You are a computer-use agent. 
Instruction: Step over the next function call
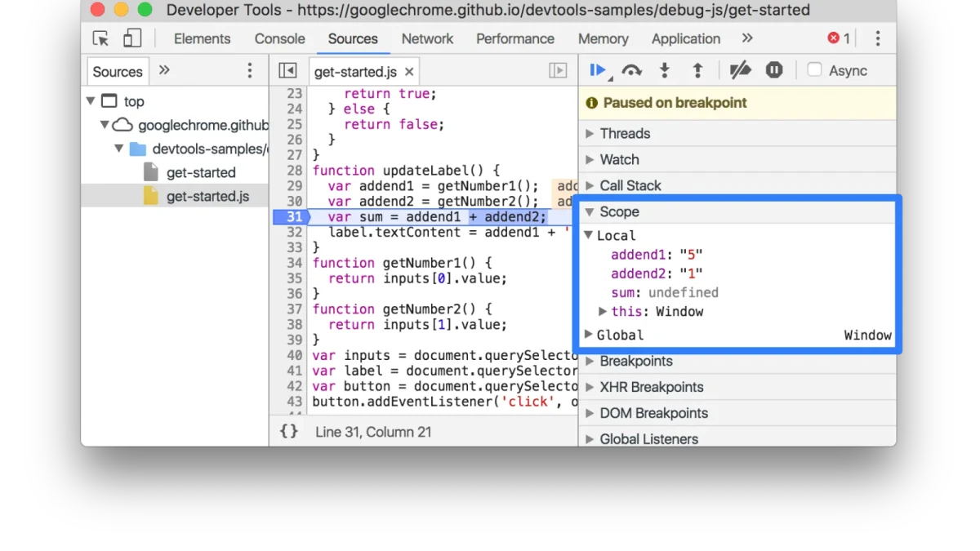(631, 71)
